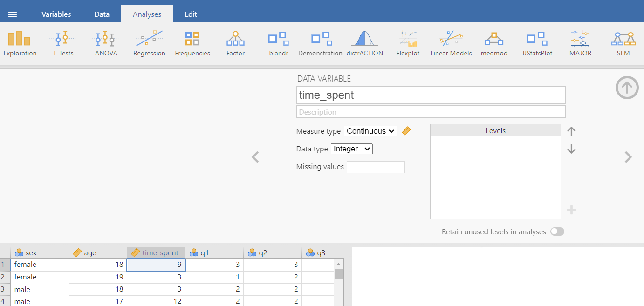Launch the distrACTION module
The height and width of the screenshot is (306, 644).
[364, 44]
